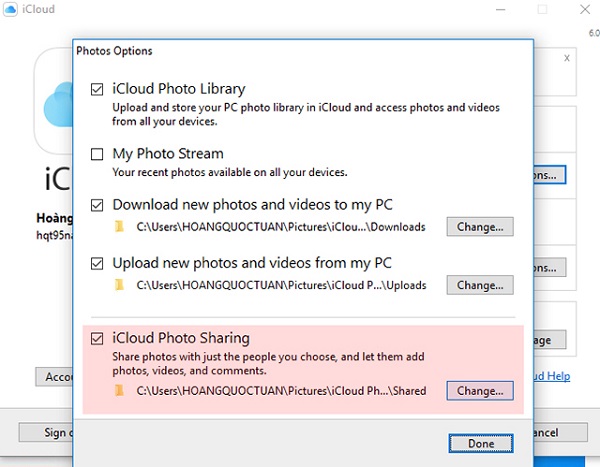This screenshot has width=600, height=467.
Task: Uncheck Upload new photos and videos from my PC
Action: pyautogui.click(x=97, y=264)
